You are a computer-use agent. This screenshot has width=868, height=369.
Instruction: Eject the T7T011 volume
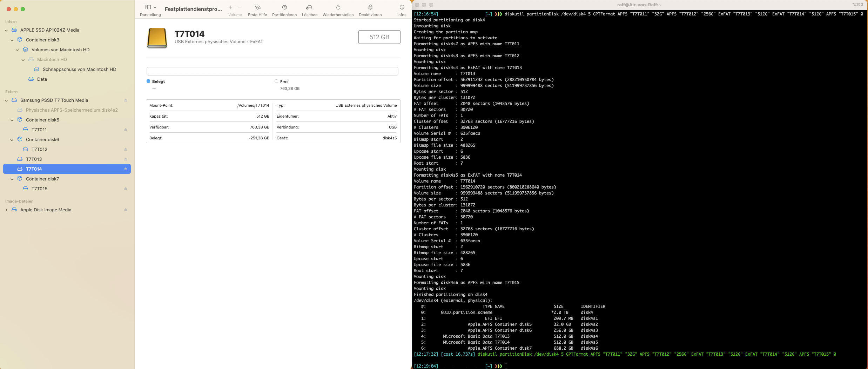click(126, 130)
